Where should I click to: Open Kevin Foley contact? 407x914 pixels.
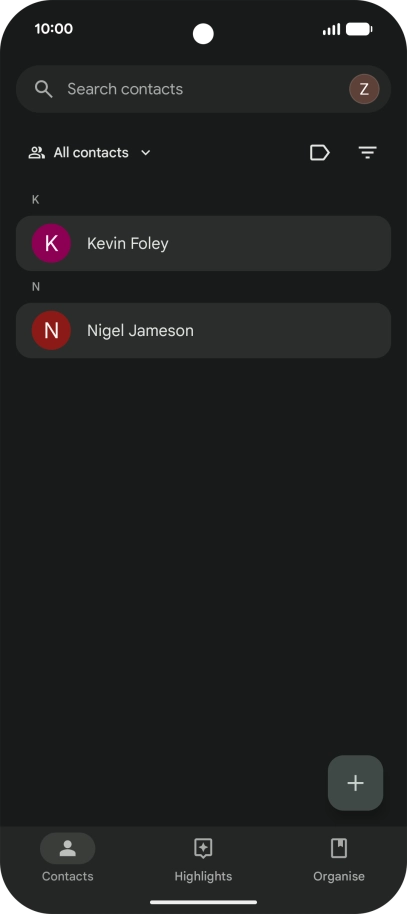(x=204, y=244)
